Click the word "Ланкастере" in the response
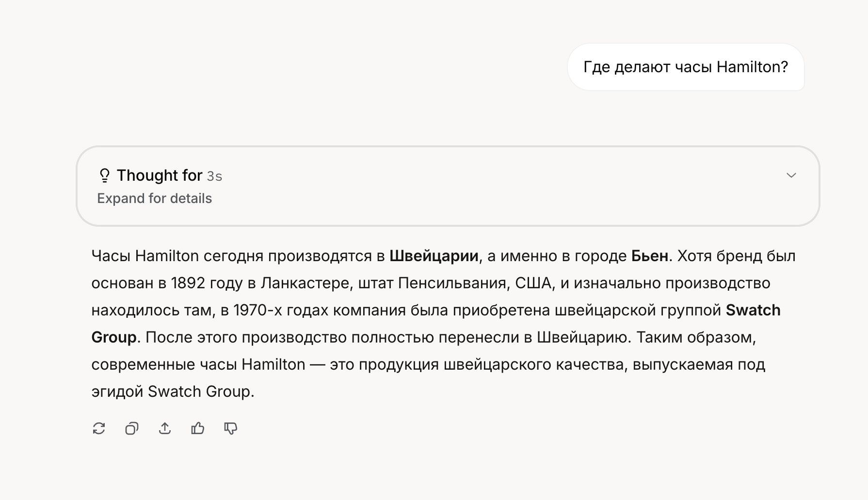 [305, 283]
